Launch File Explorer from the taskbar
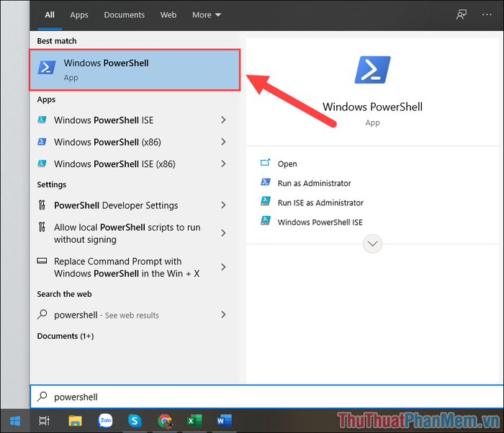This screenshot has width=504, height=433. 75,421
